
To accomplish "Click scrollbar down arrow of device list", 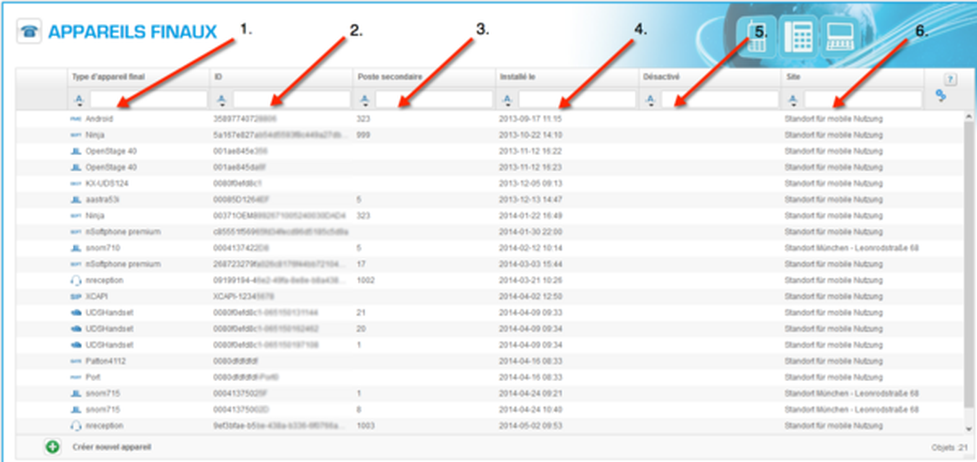I will (x=969, y=429).
